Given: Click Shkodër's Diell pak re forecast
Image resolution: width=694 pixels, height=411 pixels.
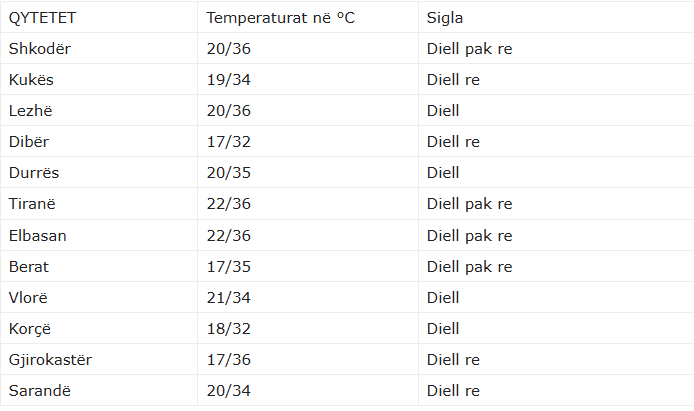Looking at the screenshot, I should click(x=469, y=49).
